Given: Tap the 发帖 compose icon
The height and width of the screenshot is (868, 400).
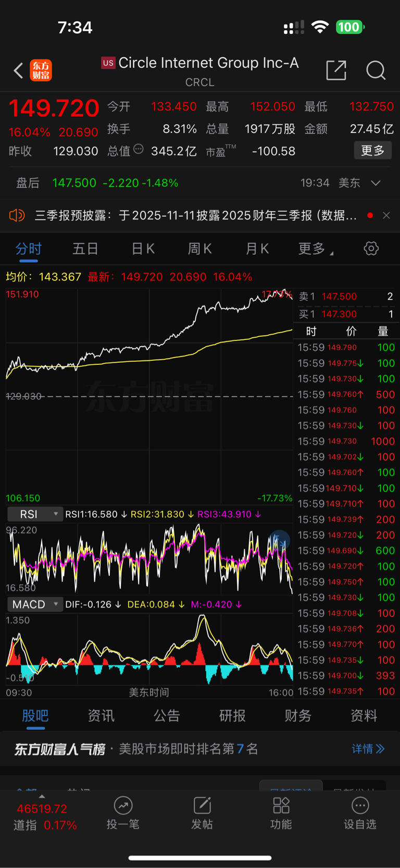Looking at the screenshot, I should tap(202, 806).
